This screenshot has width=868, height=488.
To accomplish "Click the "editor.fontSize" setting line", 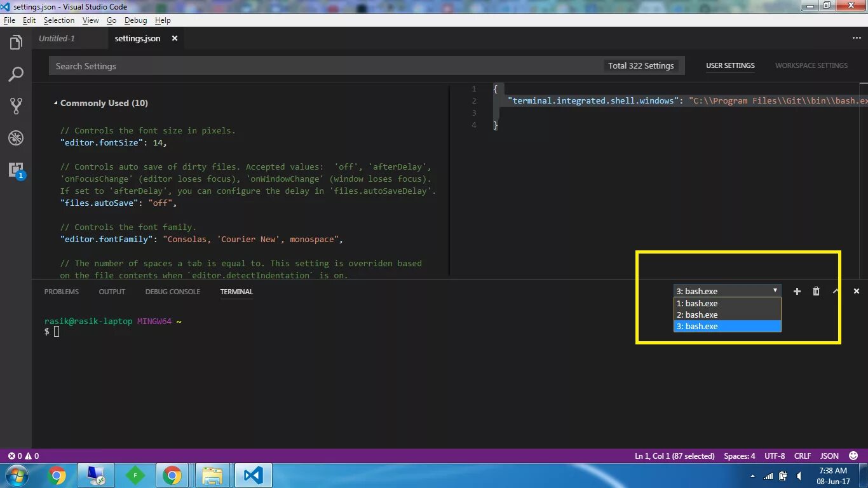I will 113,143.
